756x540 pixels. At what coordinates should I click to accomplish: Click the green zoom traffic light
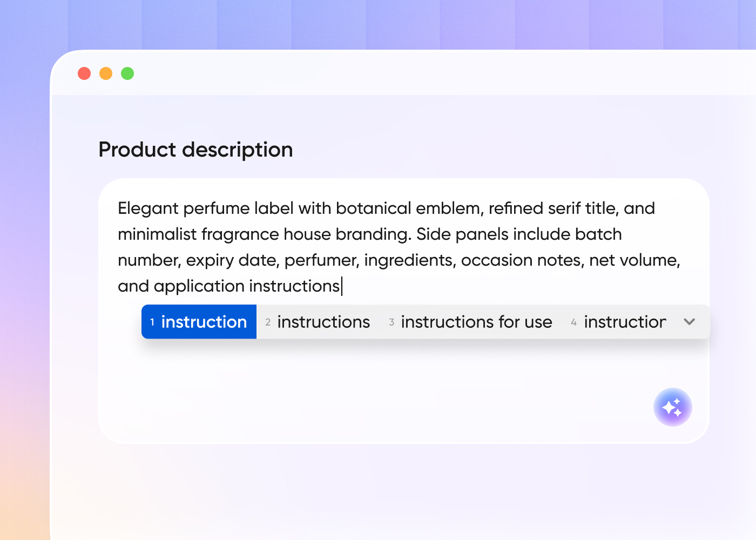point(127,73)
